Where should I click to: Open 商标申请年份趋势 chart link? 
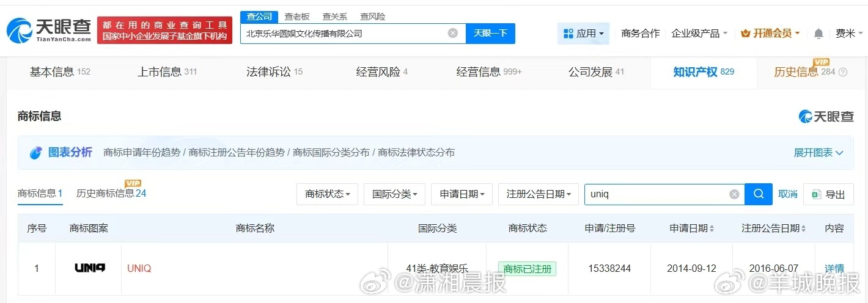pyautogui.click(x=142, y=153)
